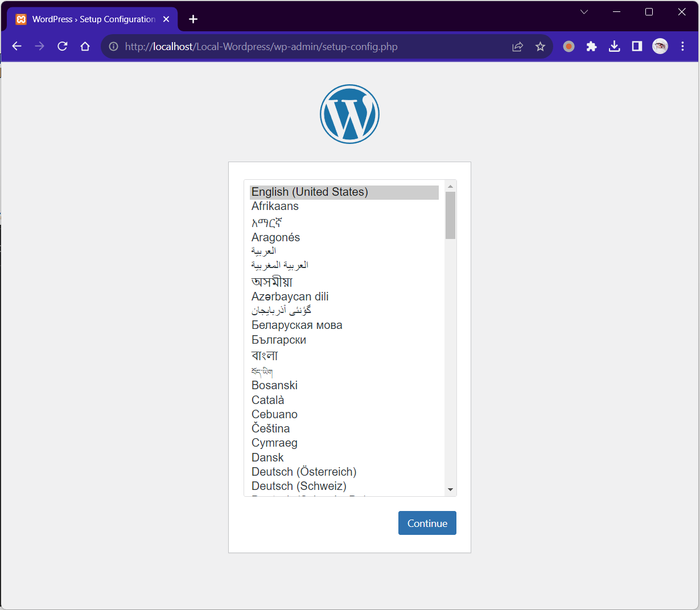700x610 pixels.
Task: Select Azərbaycan dili language
Action: coord(344,296)
